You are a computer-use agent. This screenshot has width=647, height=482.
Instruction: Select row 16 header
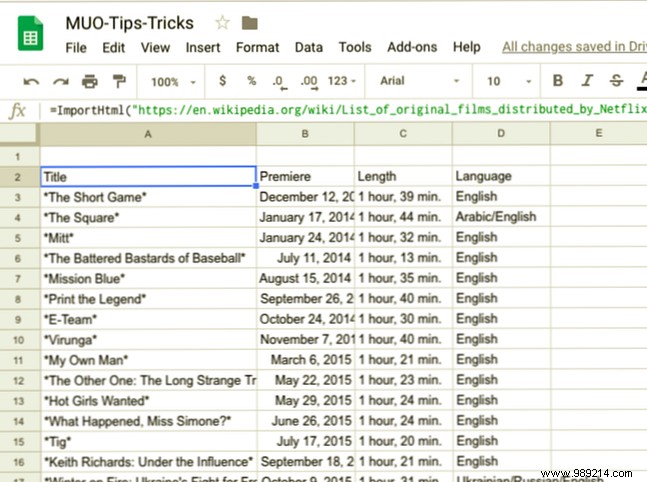coord(20,462)
